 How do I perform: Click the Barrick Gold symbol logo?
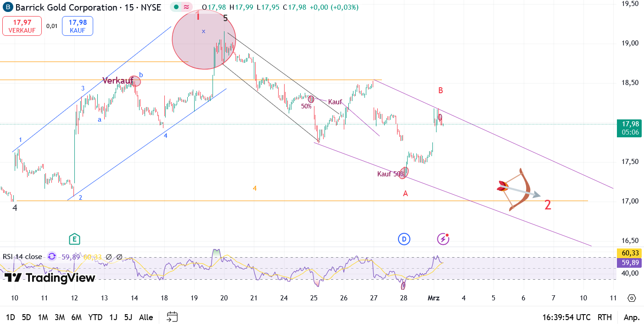[8, 7]
